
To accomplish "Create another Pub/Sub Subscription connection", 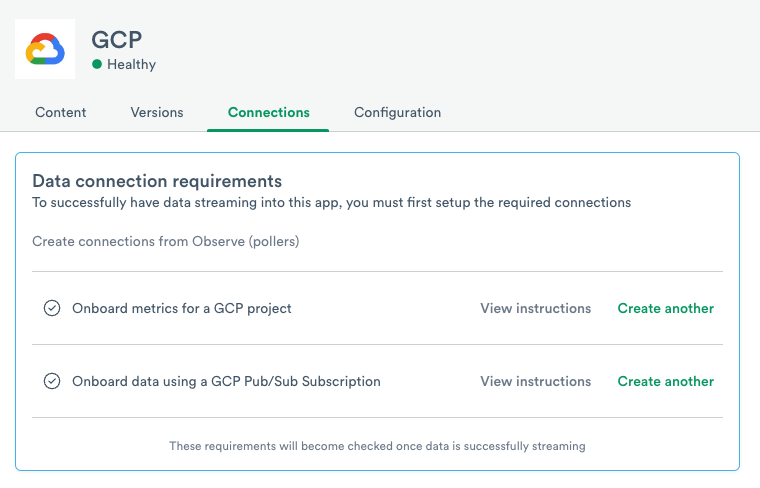I will 665,381.
